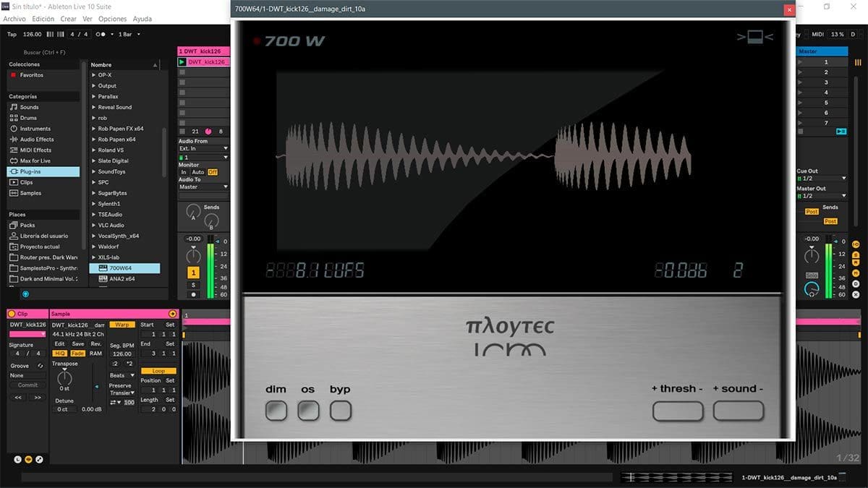
Task: Select the Audio Effects waveform icon
Action: (x=13, y=140)
